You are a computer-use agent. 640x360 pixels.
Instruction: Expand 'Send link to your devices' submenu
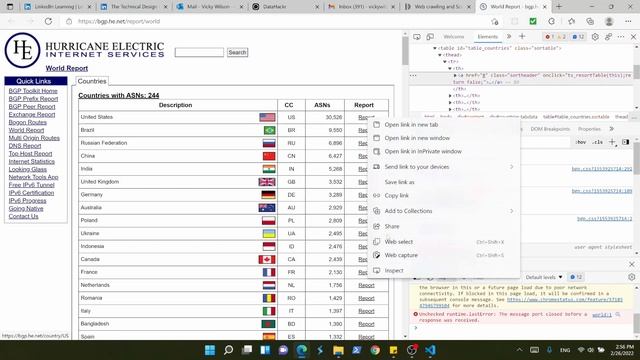444,167
